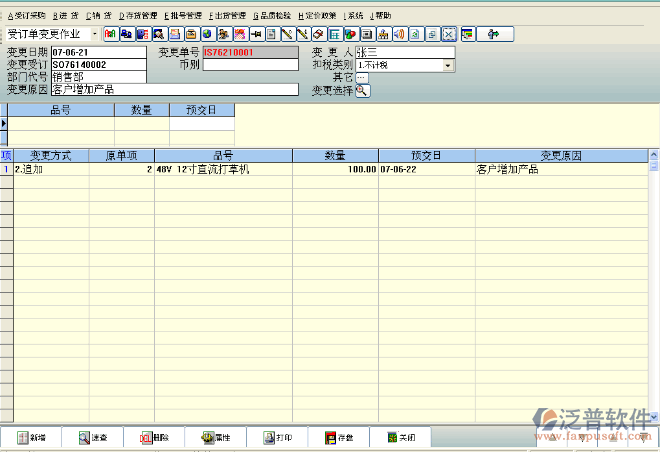Print using the 打印 button

pos(277,438)
